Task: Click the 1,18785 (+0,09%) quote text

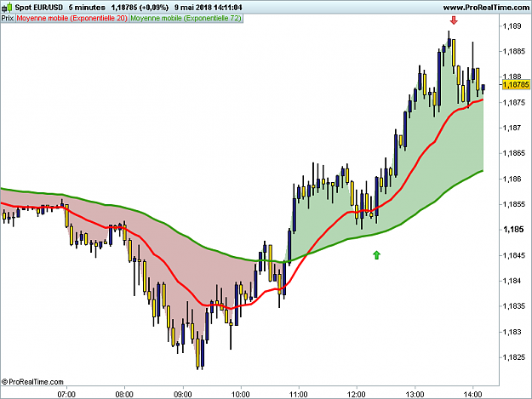Action: point(140,7)
